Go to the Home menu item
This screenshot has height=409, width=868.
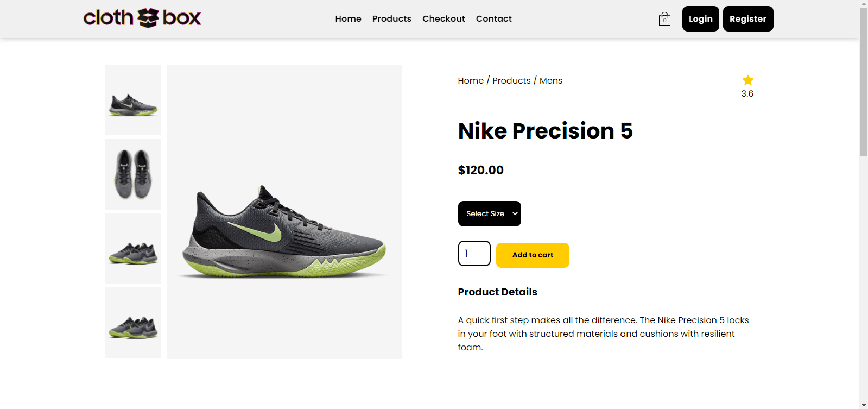tap(348, 19)
